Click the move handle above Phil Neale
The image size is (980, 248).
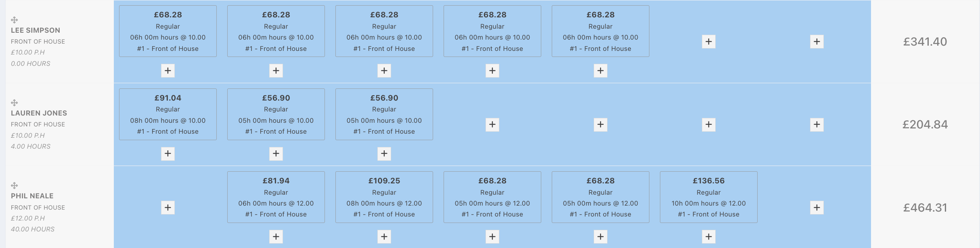click(x=14, y=185)
